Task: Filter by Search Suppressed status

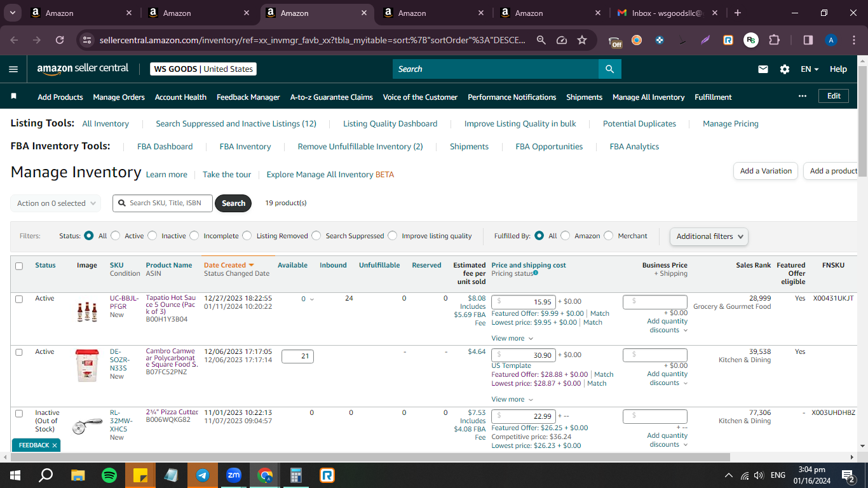Action: click(316, 236)
